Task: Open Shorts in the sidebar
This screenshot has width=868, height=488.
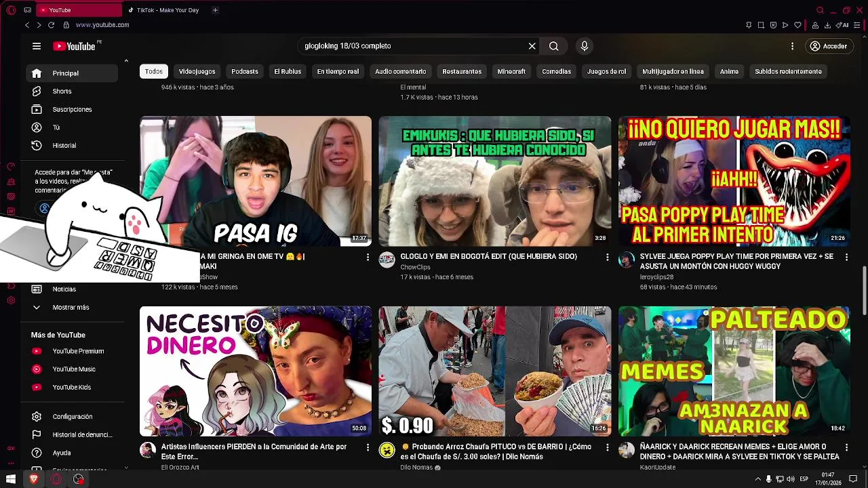Action: [72, 91]
